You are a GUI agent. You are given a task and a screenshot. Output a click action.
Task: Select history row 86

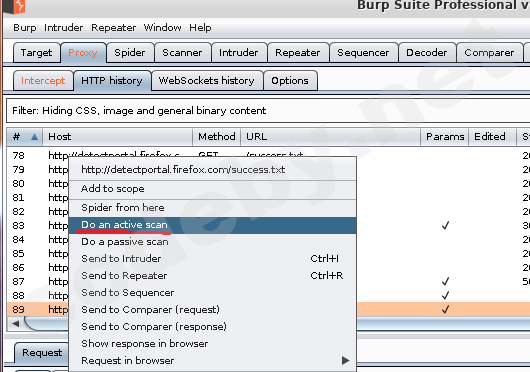[18, 268]
